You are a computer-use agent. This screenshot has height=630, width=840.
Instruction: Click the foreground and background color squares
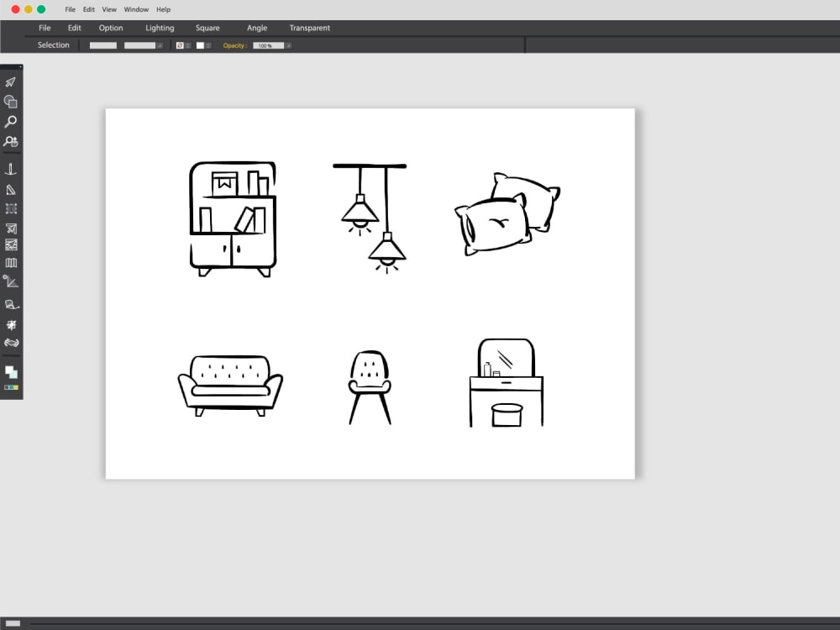click(11, 372)
